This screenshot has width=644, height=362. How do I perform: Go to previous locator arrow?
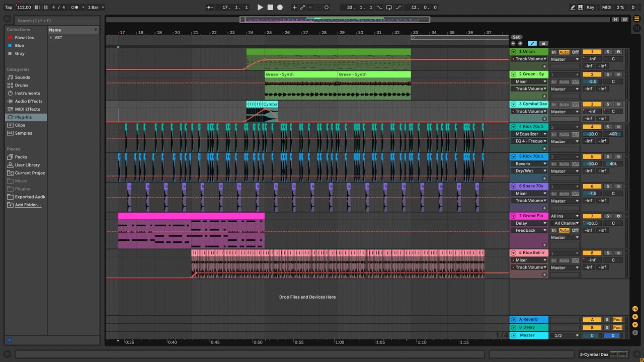click(513, 44)
